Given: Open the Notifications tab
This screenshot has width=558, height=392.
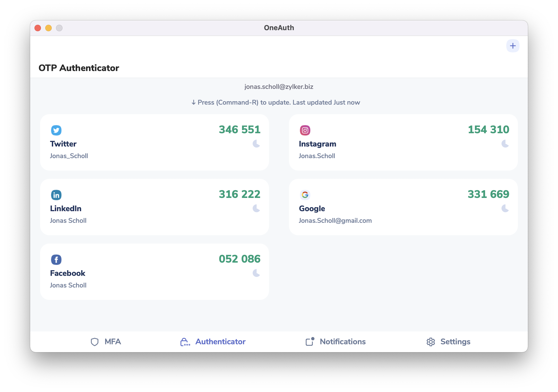Looking at the screenshot, I should point(336,342).
